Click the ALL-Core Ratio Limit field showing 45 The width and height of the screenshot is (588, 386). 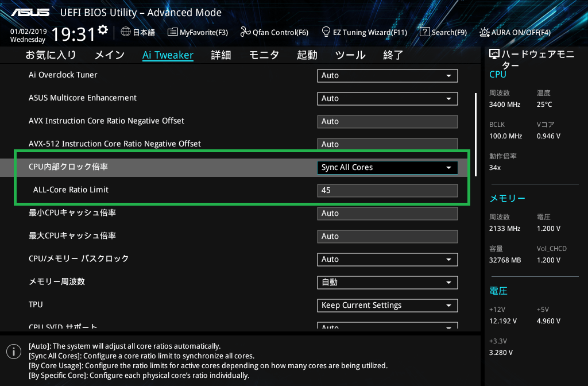[388, 190]
